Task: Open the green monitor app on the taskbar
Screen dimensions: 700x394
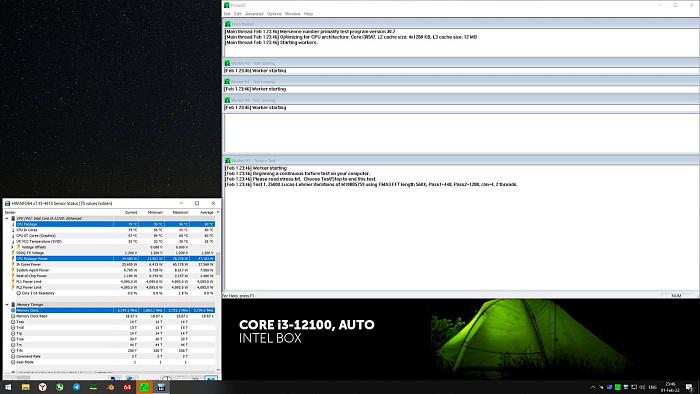Action: click(93, 387)
